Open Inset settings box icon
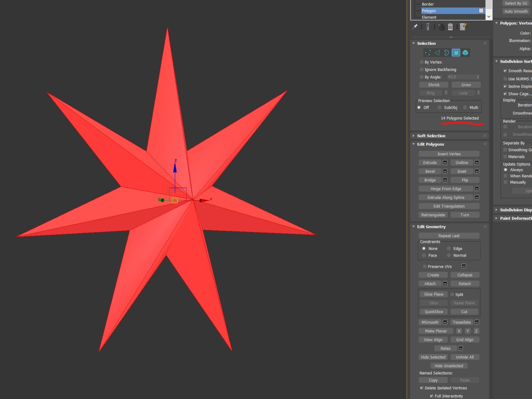 tap(477, 171)
